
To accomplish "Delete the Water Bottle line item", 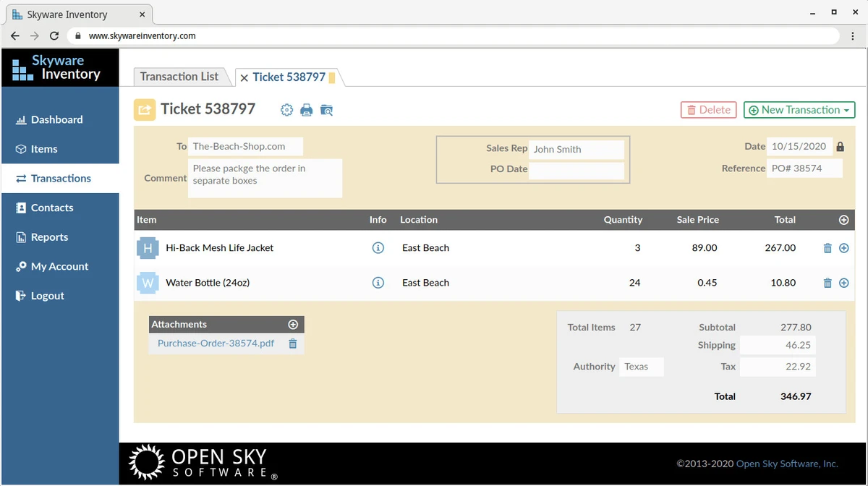I will click(827, 282).
